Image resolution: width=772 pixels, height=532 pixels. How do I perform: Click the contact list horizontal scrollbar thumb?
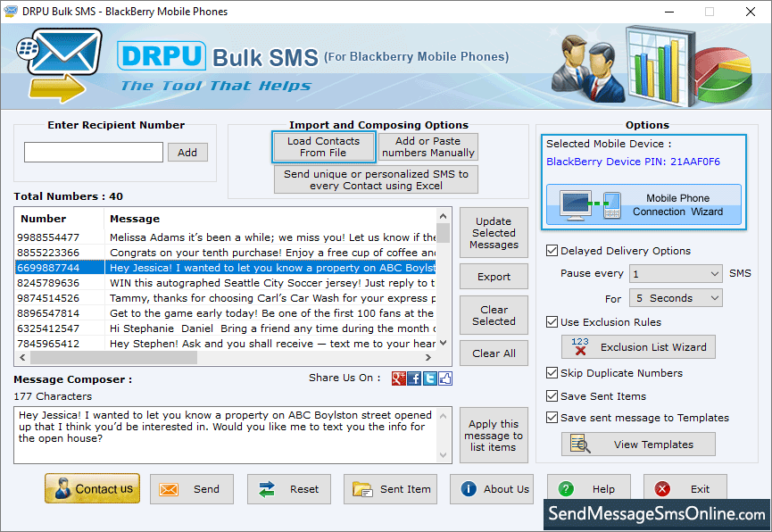[113, 358]
